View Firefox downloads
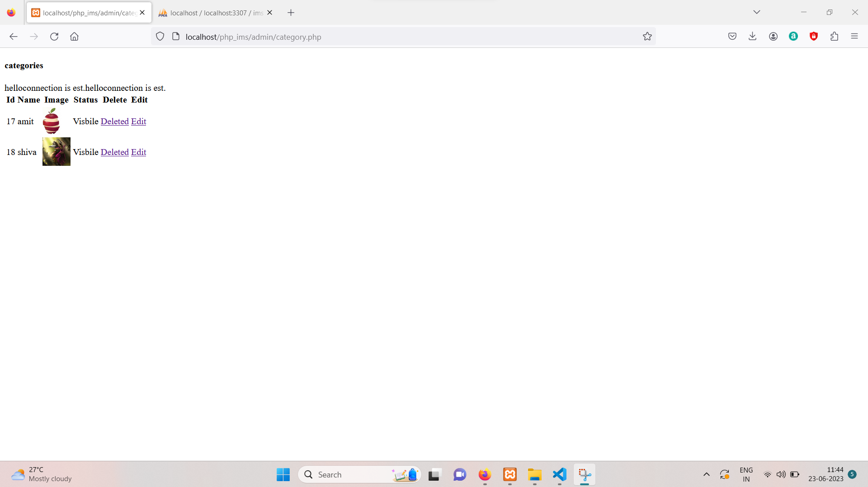This screenshot has width=868, height=487. 752,36
